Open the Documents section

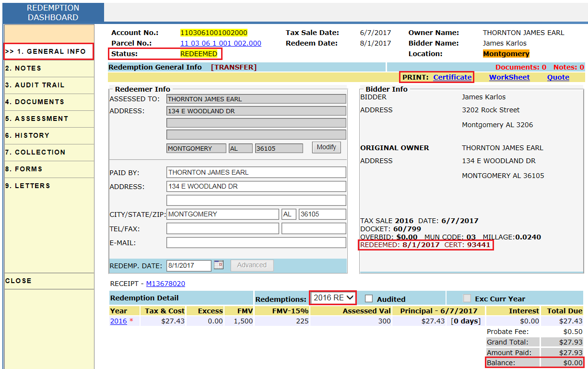(35, 102)
